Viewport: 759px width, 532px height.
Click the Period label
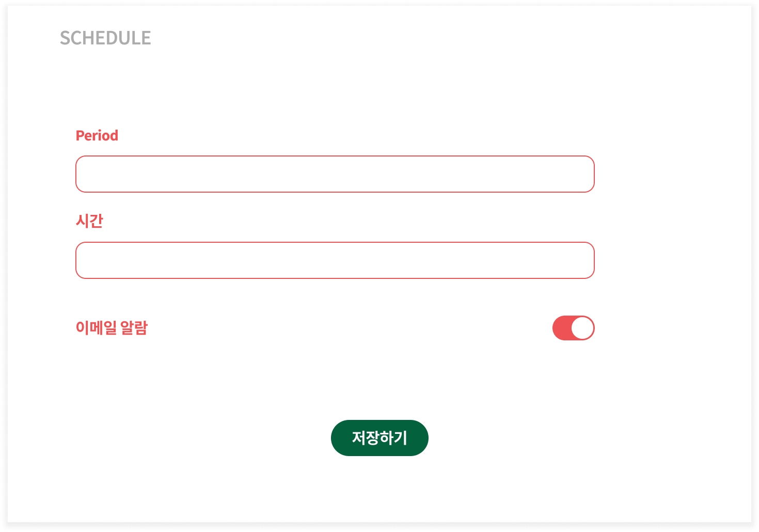pyautogui.click(x=97, y=135)
